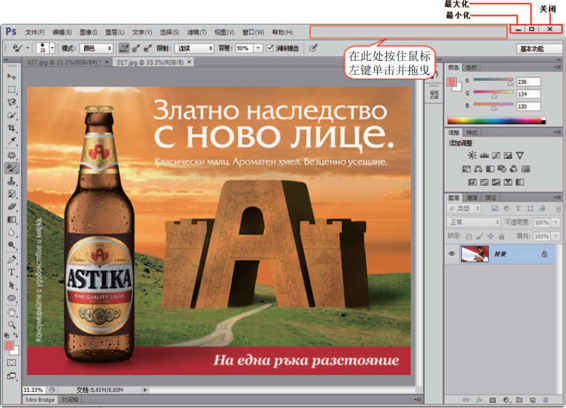Viewport: 566px width, 408px height.
Task: Select the Crop tool
Action: pos(12,128)
